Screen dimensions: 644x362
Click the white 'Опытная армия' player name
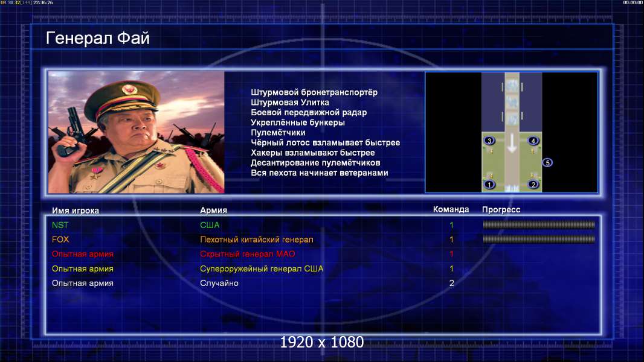(83, 283)
